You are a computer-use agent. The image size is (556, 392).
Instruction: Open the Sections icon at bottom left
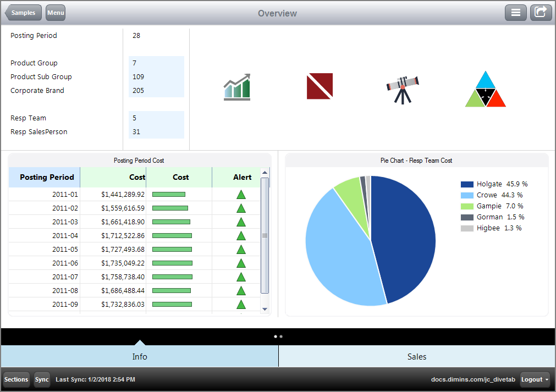point(16,379)
